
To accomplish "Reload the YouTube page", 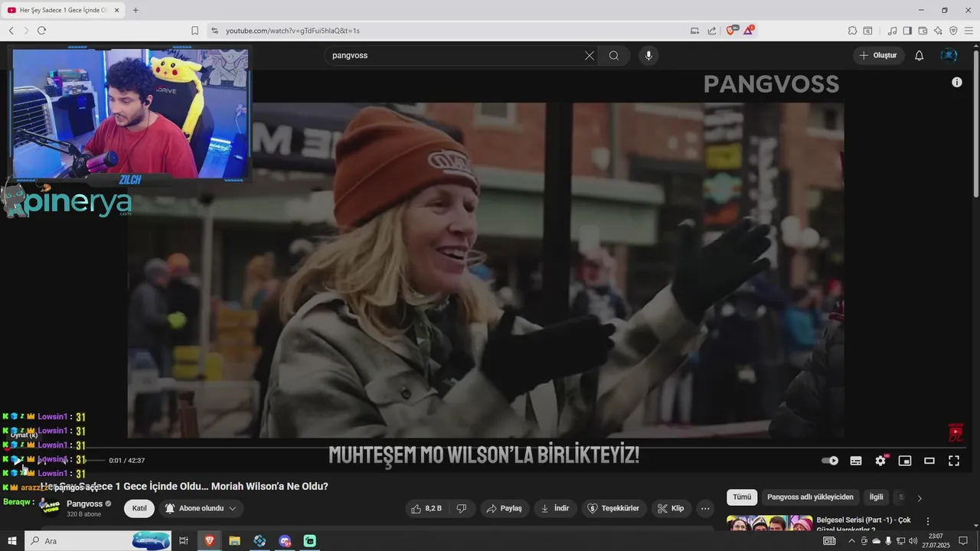I will (41, 31).
